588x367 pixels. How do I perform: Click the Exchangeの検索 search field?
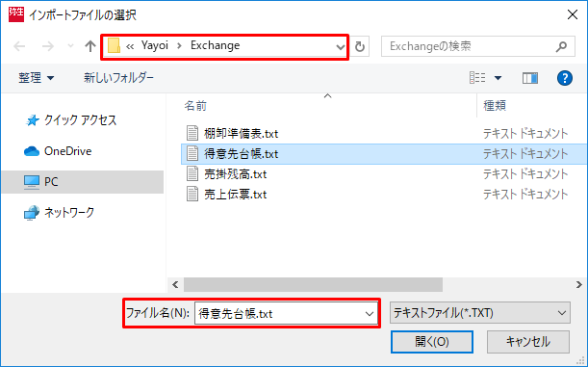[x=472, y=46]
